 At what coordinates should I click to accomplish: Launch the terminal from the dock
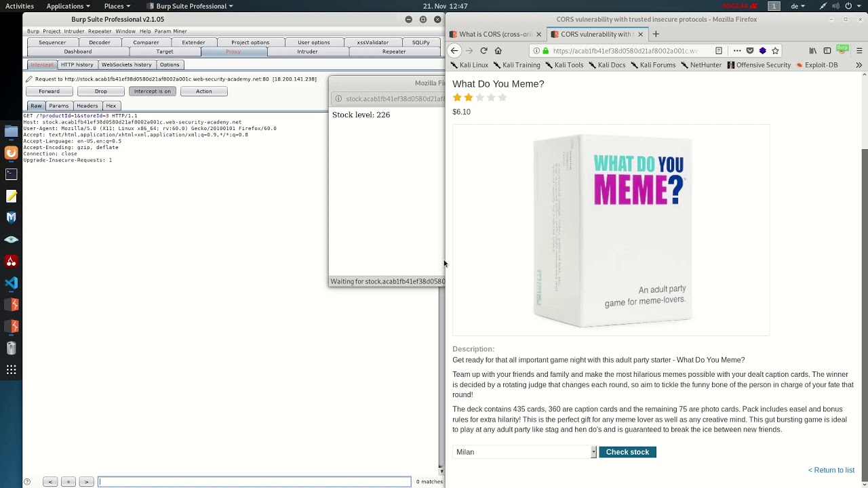coord(11,174)
